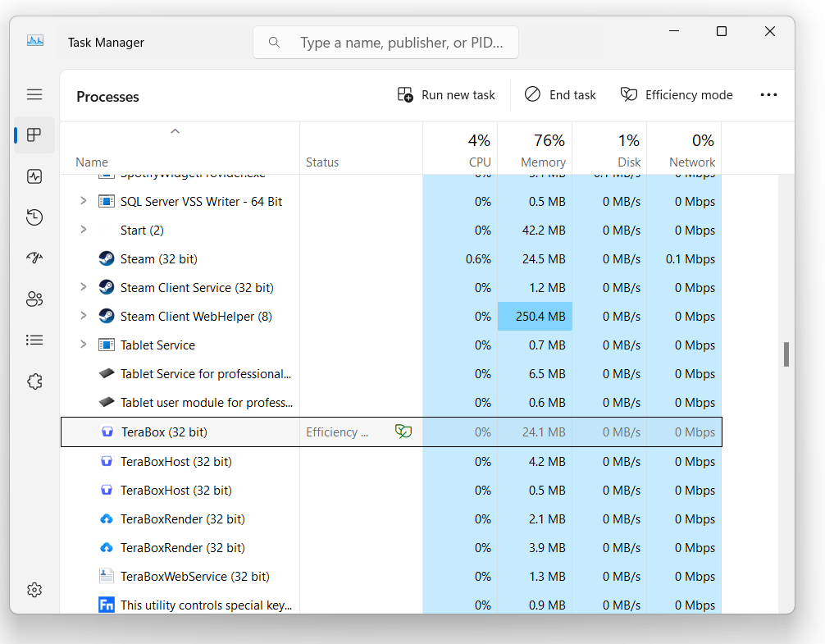Enable Efficiency mode from the toolbar

click(676, 94)
